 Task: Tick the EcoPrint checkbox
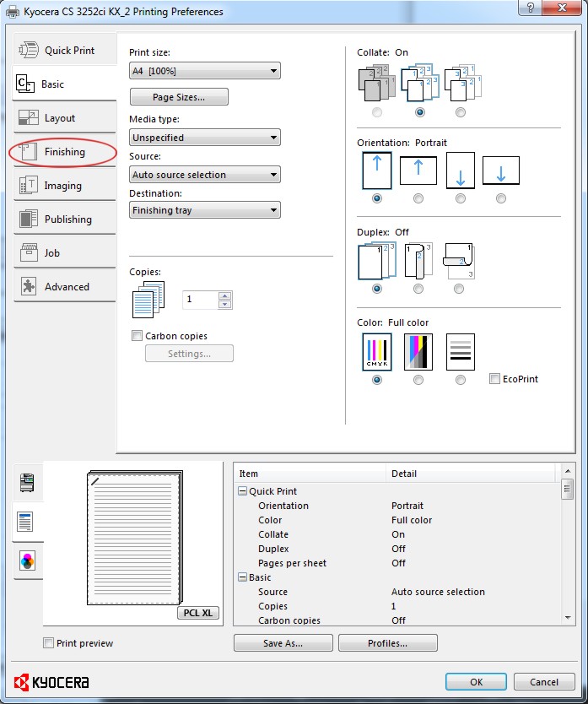(x=494, y=379)
